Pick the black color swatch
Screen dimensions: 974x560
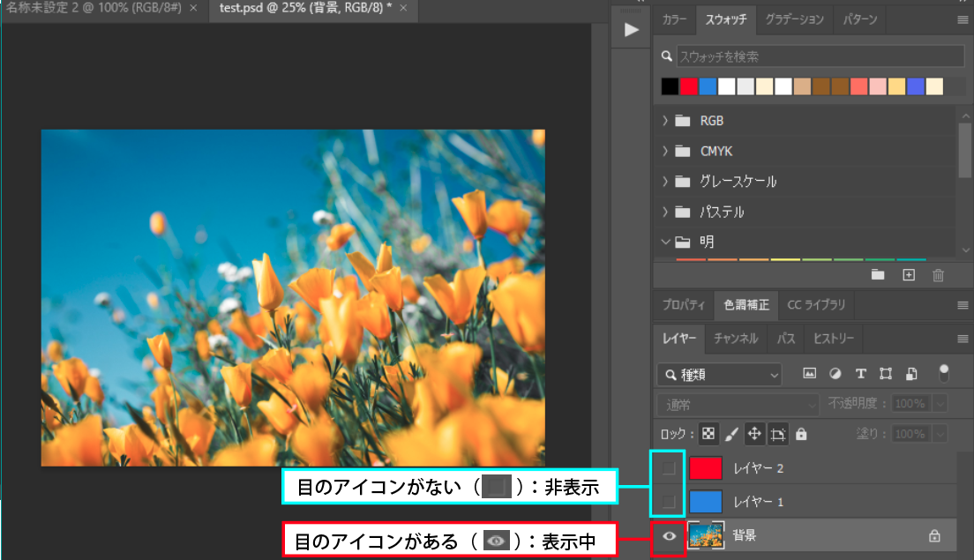tap(670, 86)
